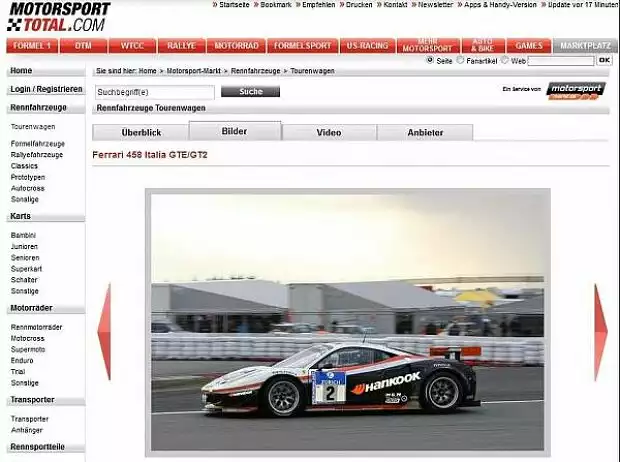Open Bambini in the sidebar
Image resolution: width=620 pixels, height=462 pixels.
point(23,235)
